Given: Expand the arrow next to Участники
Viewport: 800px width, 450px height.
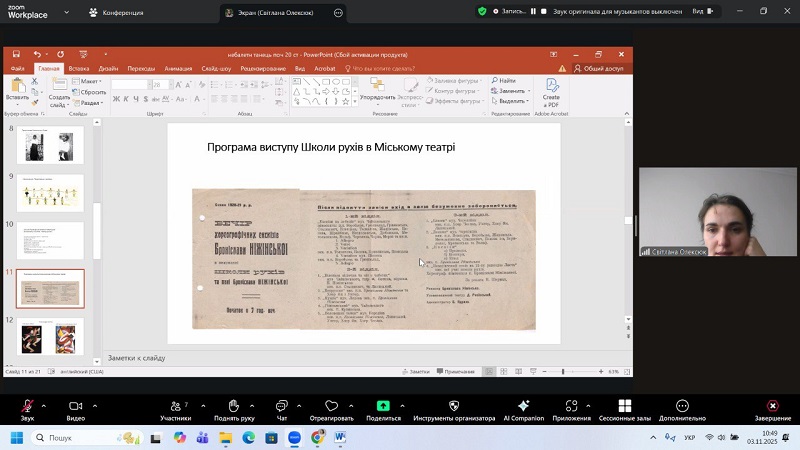Looking at the screenshot, I should click(x=197, y=405).
